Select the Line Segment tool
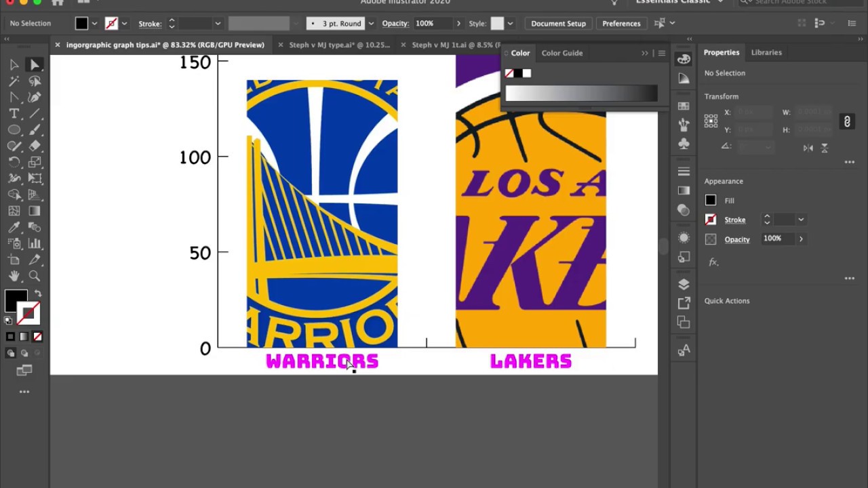Image resolution: width=868 pixels, height=488 pixels. click(x=35, y=113)
